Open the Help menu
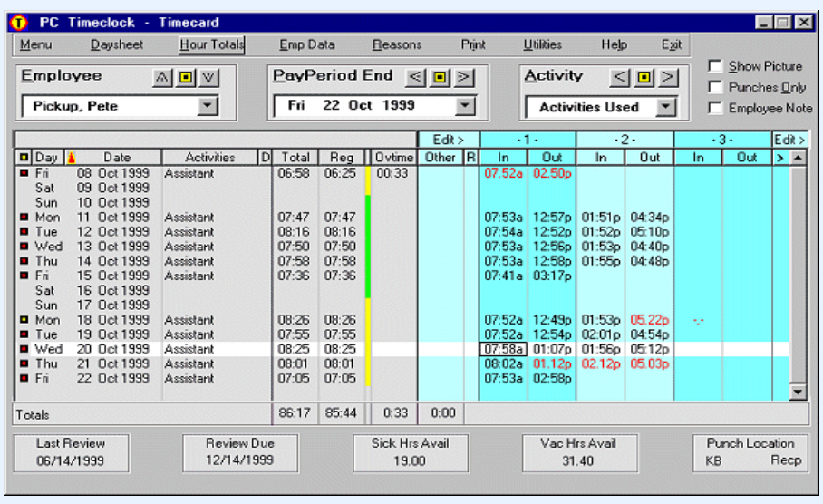 tap(615, 44)
